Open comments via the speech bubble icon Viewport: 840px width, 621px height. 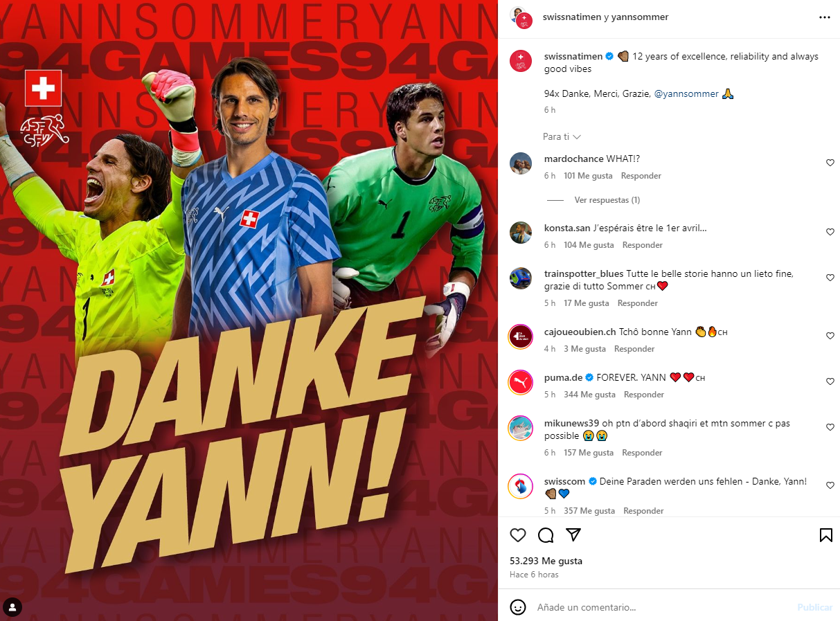pyautogui.click(x=546, y=535)
